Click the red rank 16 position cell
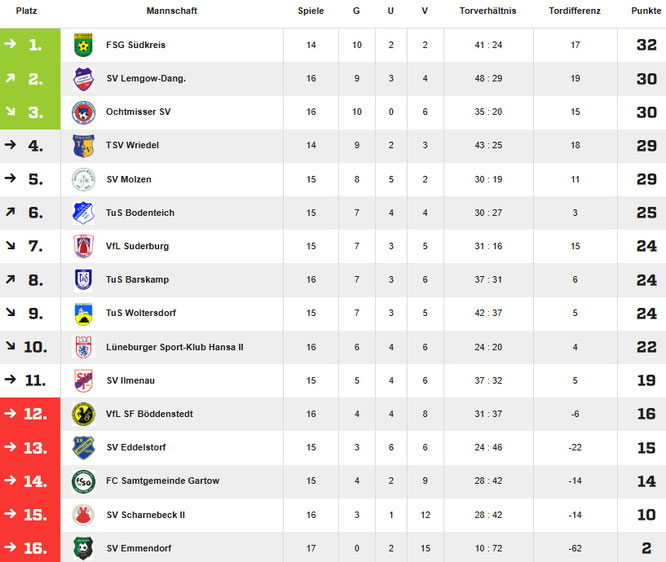The width and height of the screenshot is (666, 562). (30, 548)
